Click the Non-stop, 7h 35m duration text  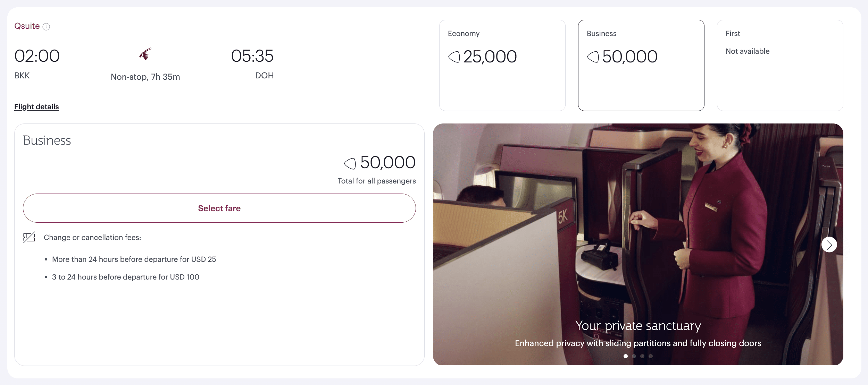pyautogui.click(x=145, y=77)
